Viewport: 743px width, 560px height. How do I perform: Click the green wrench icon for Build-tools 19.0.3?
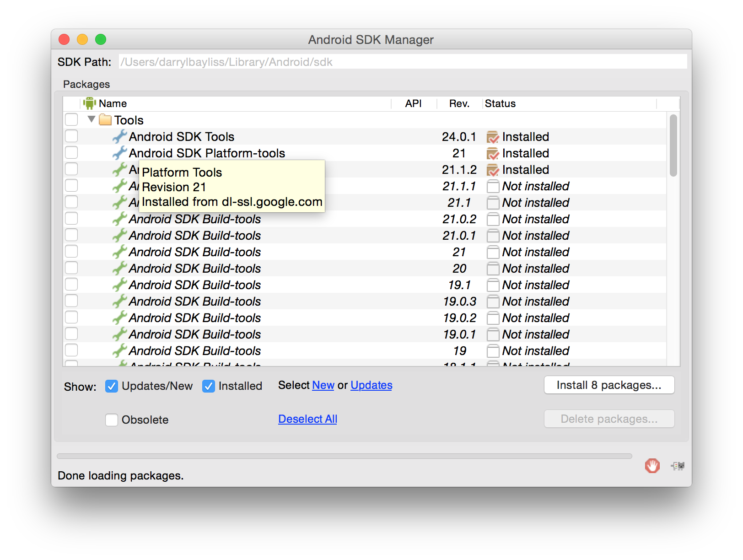click(x=119, y=301)
